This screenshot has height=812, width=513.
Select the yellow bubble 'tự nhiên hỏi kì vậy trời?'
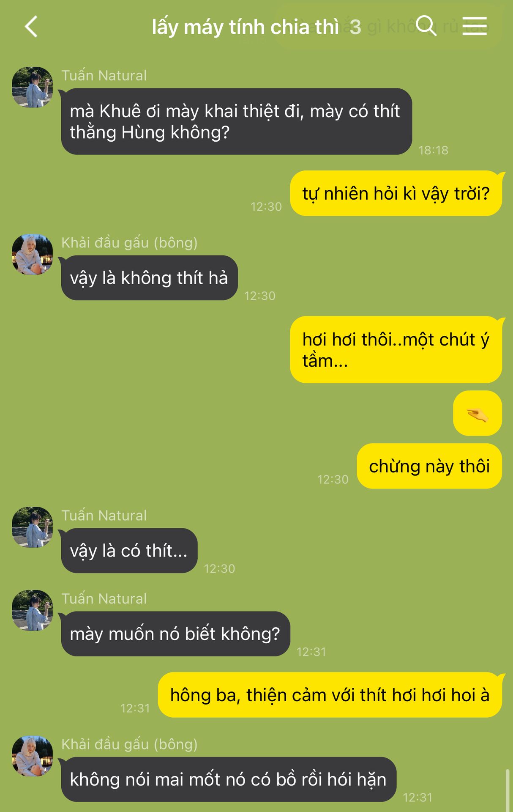pyautogui.click(x=396, y=193)
